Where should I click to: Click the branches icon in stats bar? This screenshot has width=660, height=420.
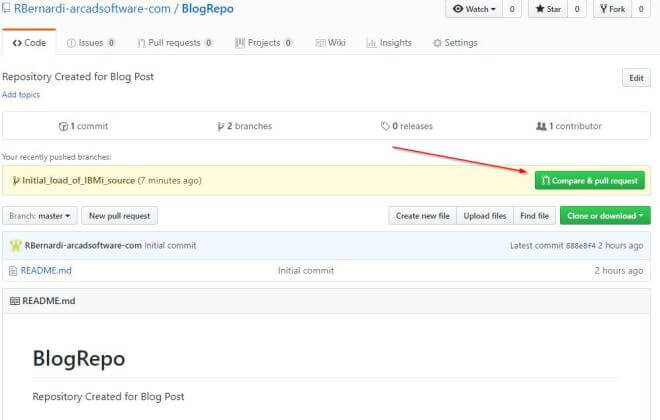click(x=221, y=126)
